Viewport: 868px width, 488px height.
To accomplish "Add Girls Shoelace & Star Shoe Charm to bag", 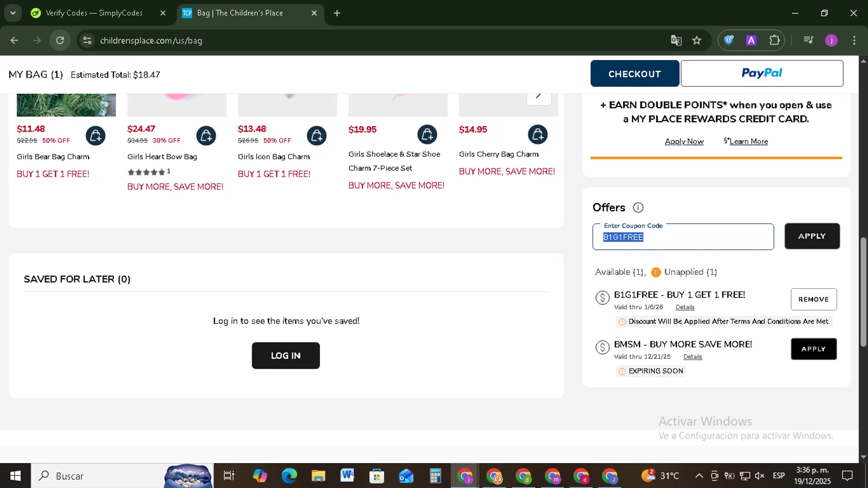I will [427, 135].
